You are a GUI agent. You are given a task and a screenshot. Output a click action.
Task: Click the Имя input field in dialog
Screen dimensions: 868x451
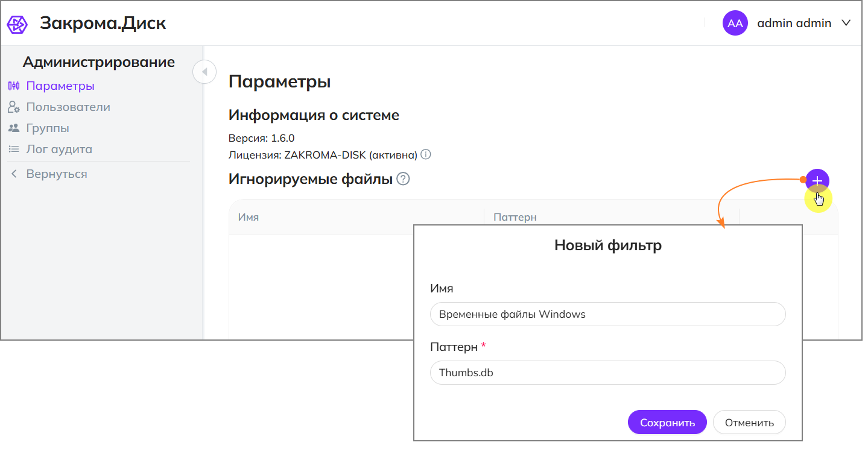(x=608, y=314)
